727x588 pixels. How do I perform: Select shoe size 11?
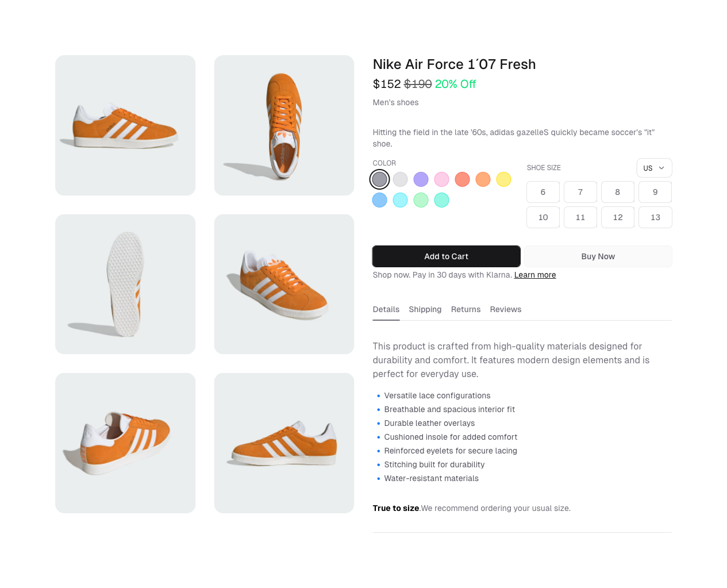(580, 217)
